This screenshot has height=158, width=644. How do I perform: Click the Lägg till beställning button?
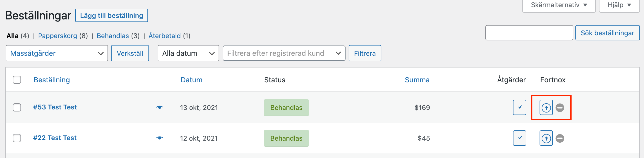pyautogui.click(x=111, y=15)
